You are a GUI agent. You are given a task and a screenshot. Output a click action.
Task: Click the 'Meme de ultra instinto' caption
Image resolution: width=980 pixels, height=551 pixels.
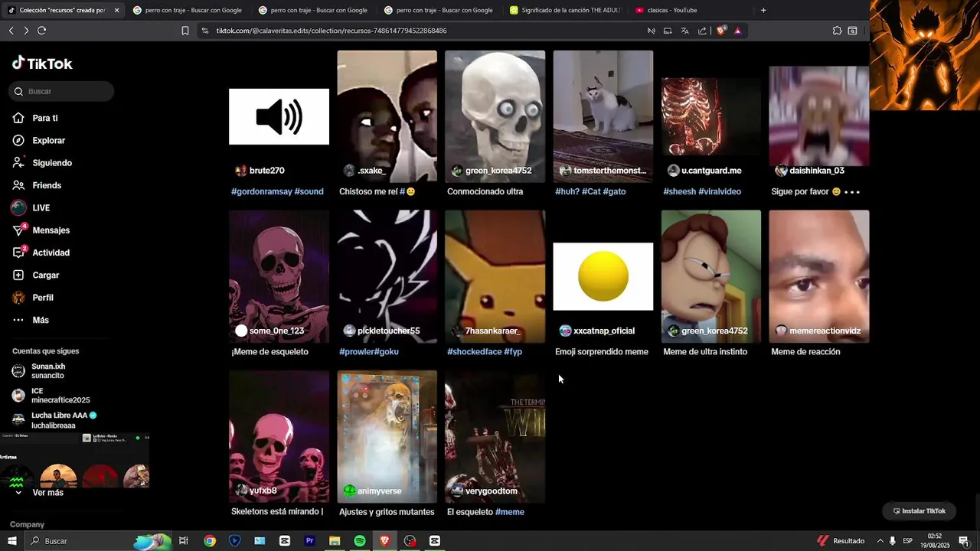[704, 352]
